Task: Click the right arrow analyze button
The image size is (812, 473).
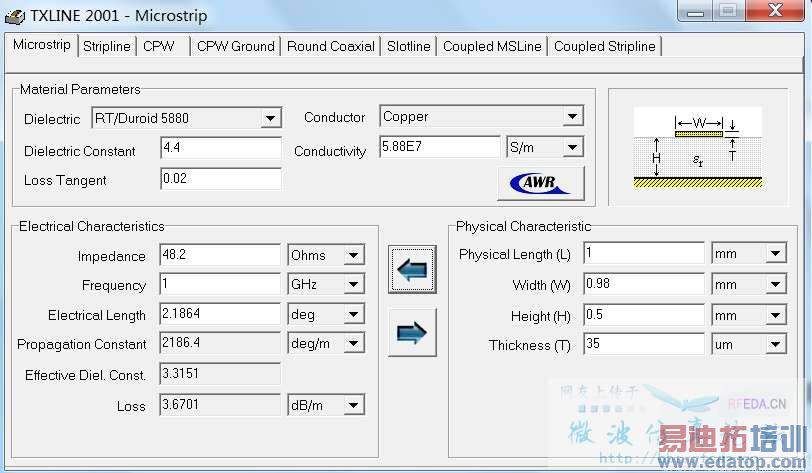Action: (412, 332)
